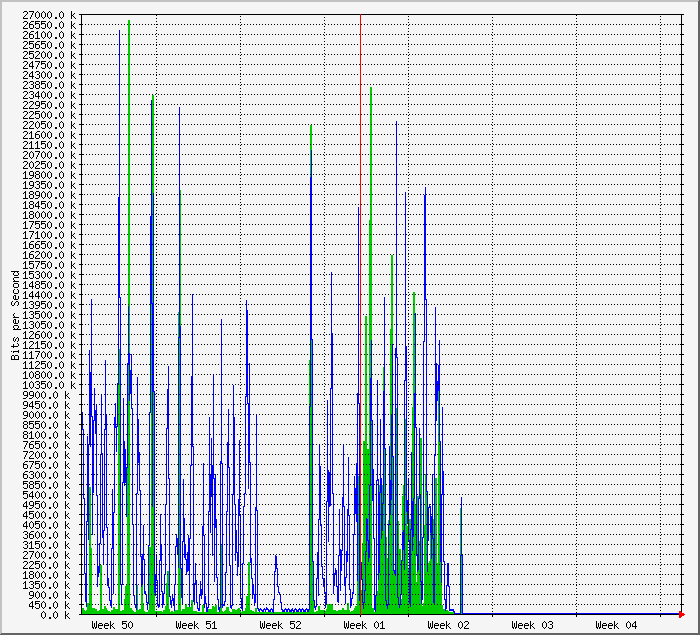Click the "Week 03" axis label
Screen dimensions: 700x635
coord(532,625)
